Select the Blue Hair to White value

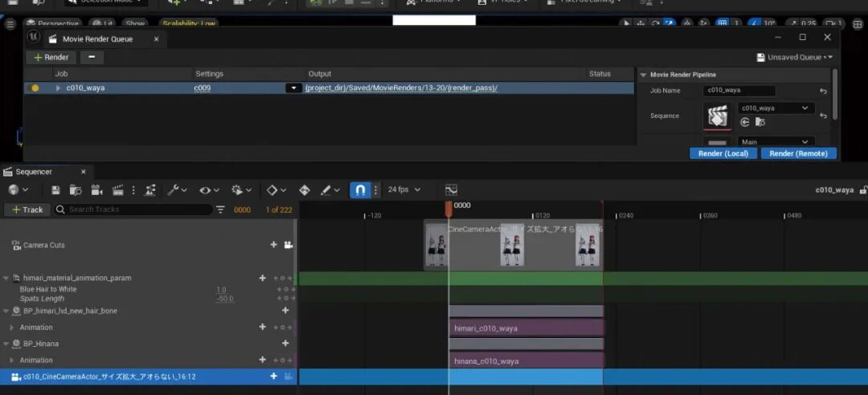222,289
